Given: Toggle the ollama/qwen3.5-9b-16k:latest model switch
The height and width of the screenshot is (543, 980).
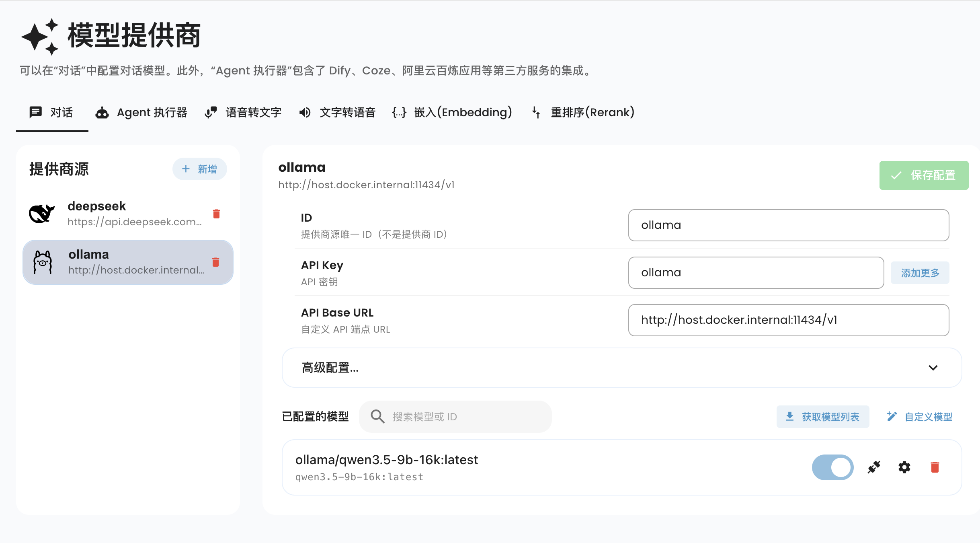Looking at the screenshot, I should point(832,467).
